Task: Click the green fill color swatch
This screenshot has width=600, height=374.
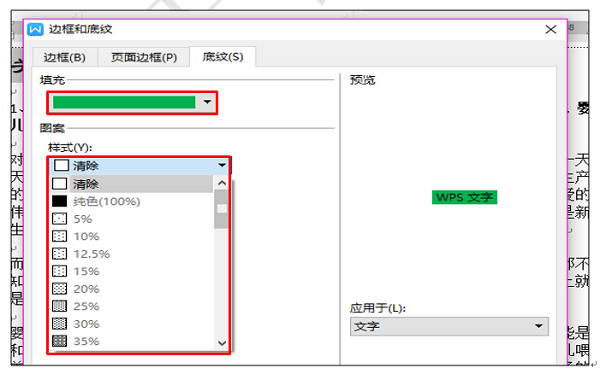Action: click(x=124, y=102)
